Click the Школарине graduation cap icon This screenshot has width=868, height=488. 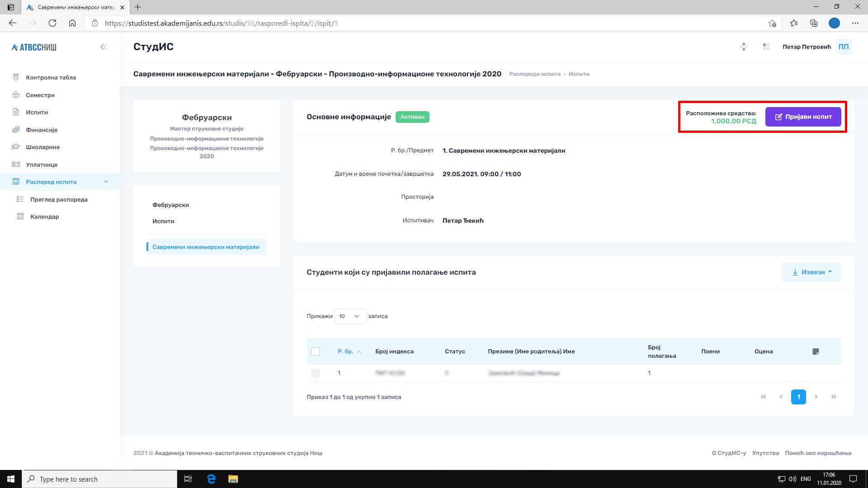pyautogui.click(x=16, y=147)
